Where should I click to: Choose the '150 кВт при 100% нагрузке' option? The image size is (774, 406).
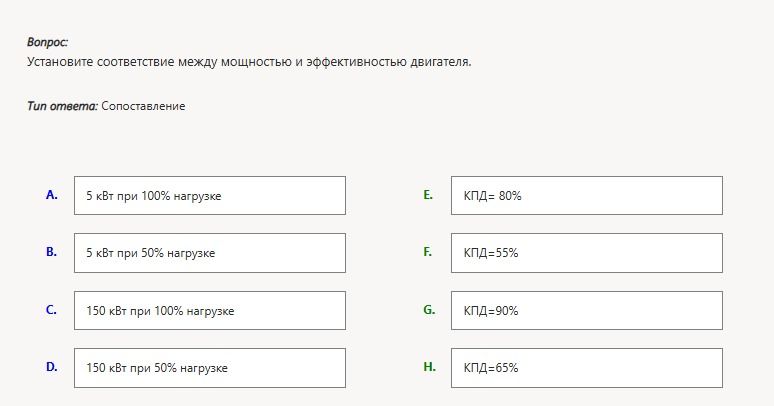pos(210,311)
